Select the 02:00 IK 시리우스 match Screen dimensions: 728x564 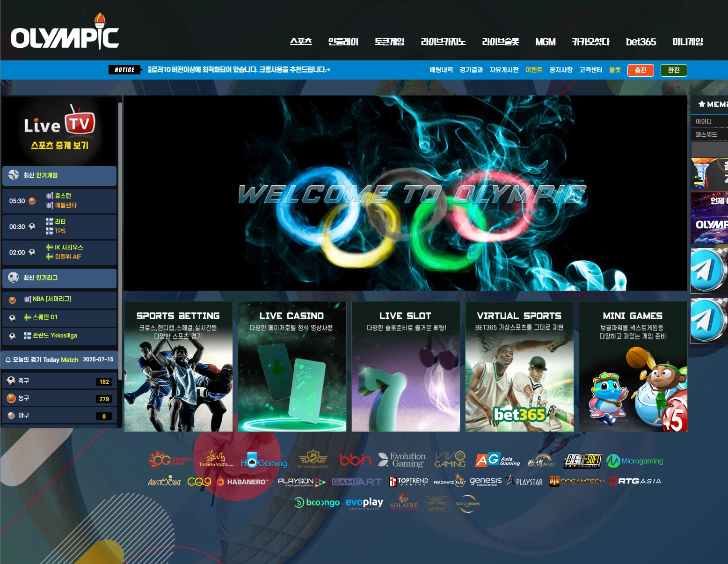(x=59, y=252)
